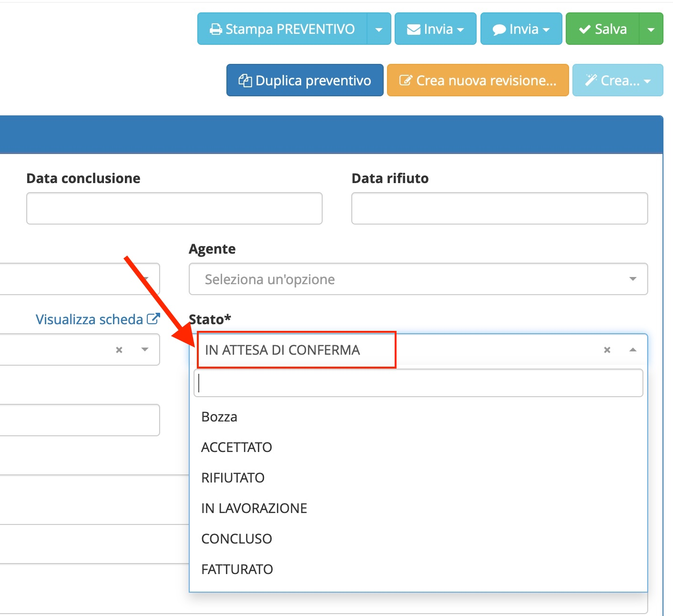Clear the Stato field using its x icon
The height and width of the screenshot is (616, 673).
point(607,349)
